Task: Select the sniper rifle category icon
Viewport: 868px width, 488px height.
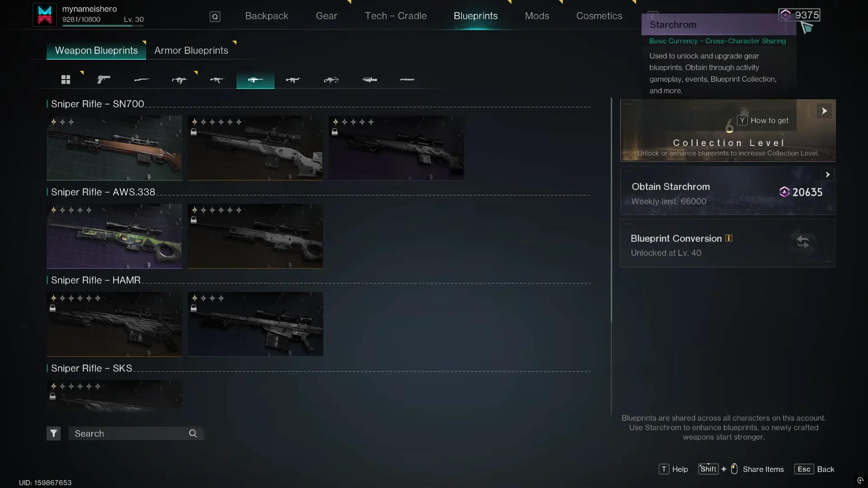Action: click(x=255, y=80)
